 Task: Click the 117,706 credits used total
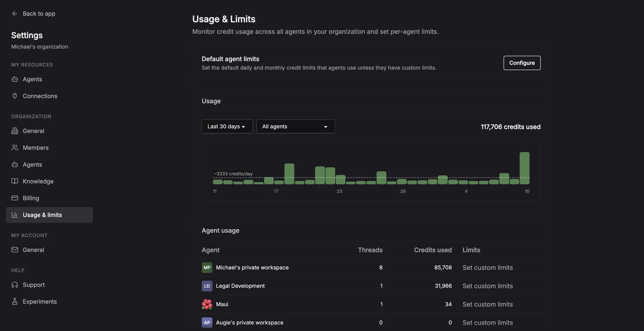tap(511, 127)
